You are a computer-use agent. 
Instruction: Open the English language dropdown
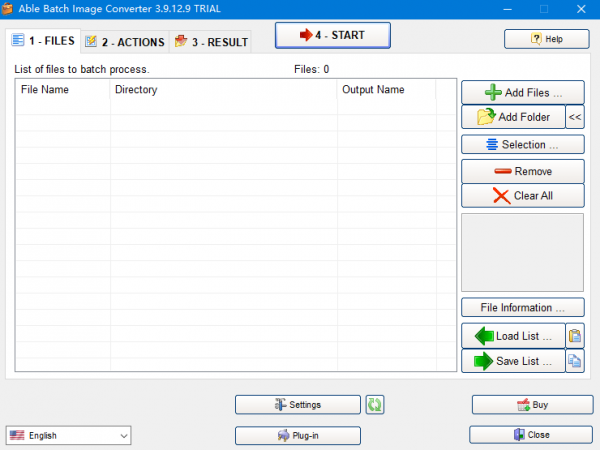(x=68, y=435)
